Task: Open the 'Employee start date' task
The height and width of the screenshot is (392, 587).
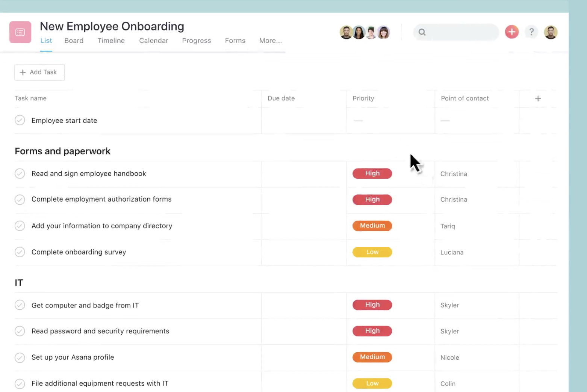Action: (x=64, y=121)
